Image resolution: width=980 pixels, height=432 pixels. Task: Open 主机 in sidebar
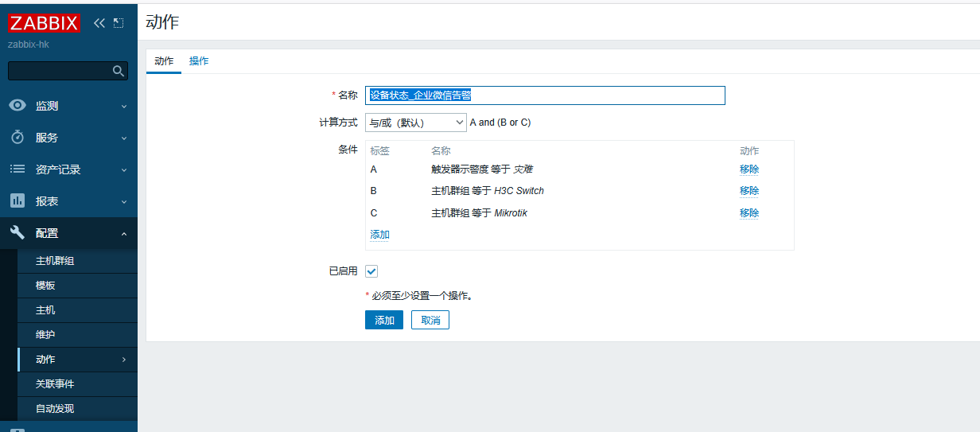[x=77, y=310]
